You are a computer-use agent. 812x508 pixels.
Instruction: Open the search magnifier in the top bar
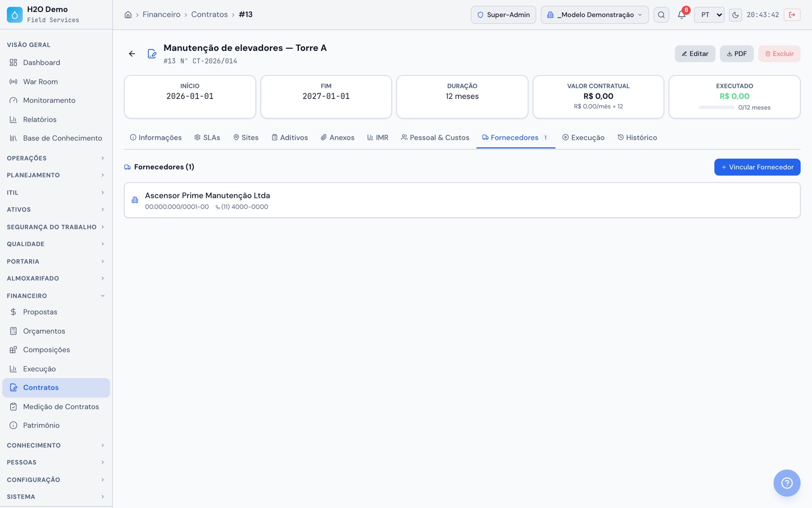(661, 15)
